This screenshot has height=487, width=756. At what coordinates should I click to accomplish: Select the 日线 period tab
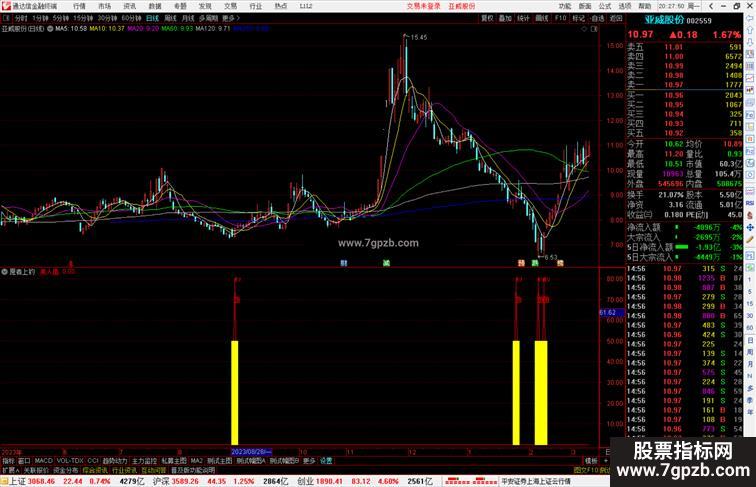(152, 18)
